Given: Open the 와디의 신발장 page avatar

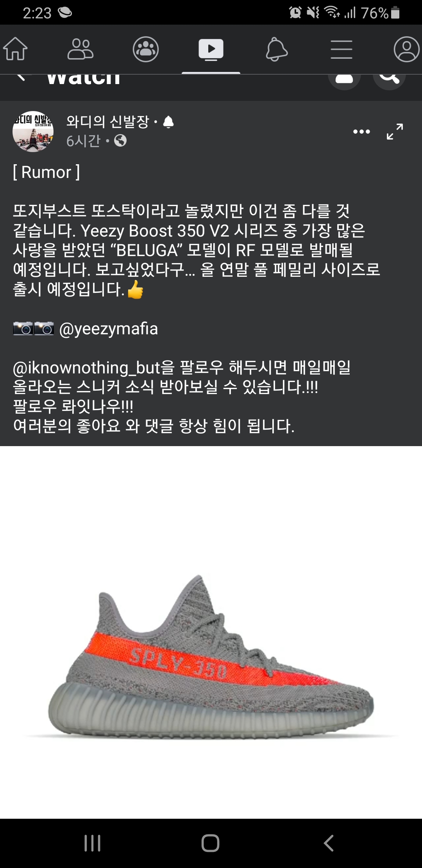Looking at the screenshot, I should [33, 131].
